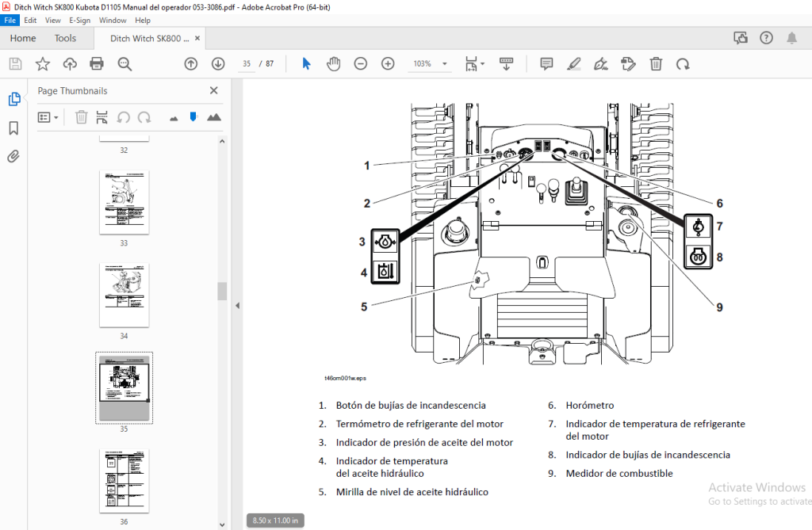Image resolution: width=812 pixels, height=530 pixels.
Task: Click the zoom in plus icon
Action: 388,63
